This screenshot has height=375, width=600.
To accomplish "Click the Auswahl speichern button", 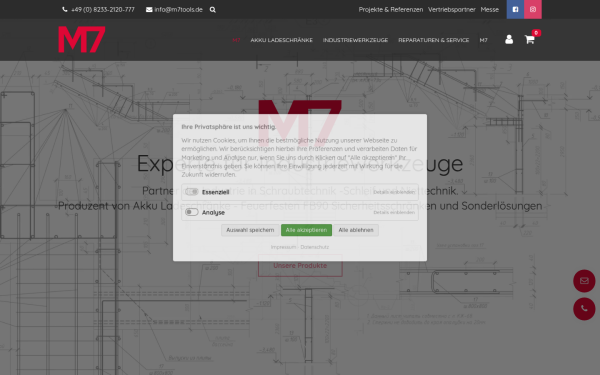I will (250, 230).
